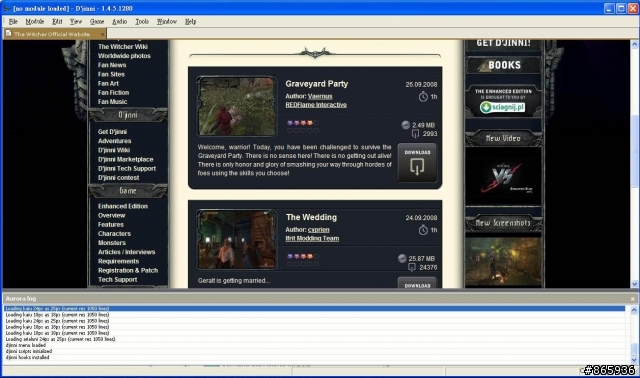This screenshot has height=378, width=640.
Task: Open D'jinni Tech Support link
Action: (127, 169)
